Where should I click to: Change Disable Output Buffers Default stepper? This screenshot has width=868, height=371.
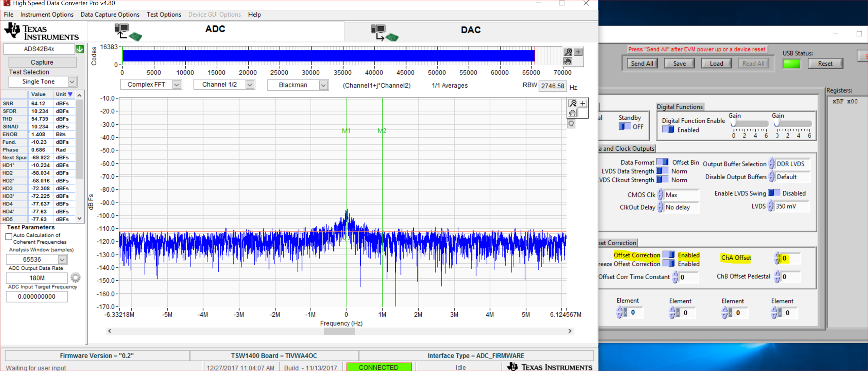(771, 176)
